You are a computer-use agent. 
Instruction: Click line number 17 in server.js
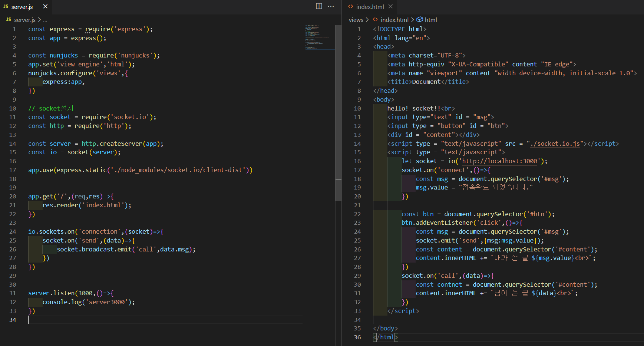[x=13, y=170]
